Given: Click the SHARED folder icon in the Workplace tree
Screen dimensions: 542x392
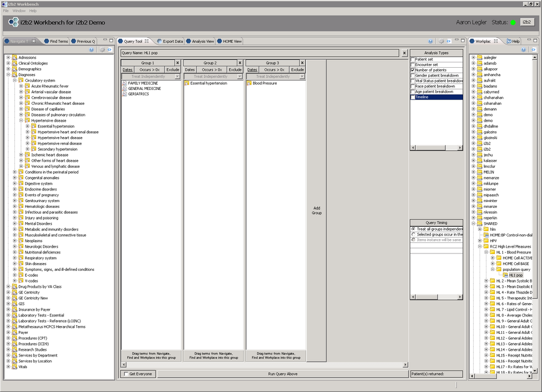Looking at the screenshot, I should [480, 224].
